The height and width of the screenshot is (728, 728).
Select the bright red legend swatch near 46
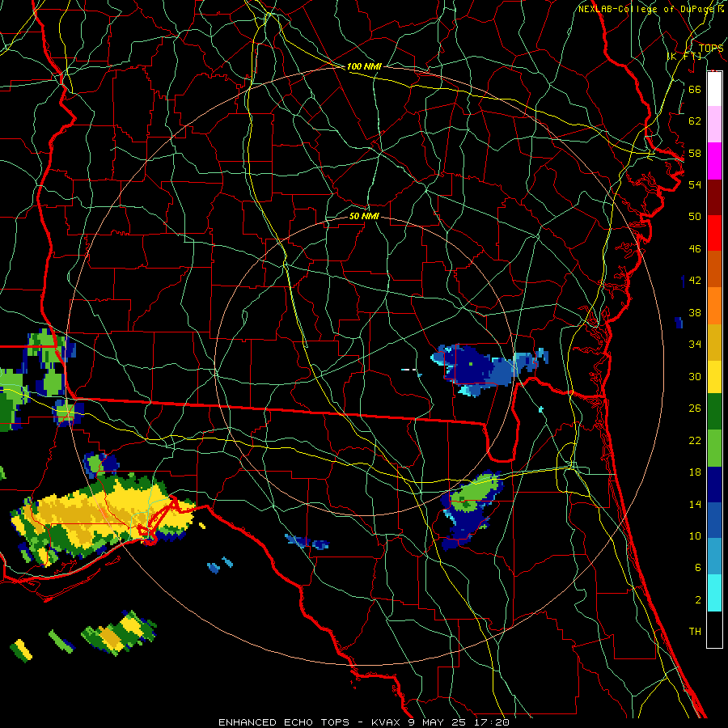(x=714, y=233)
